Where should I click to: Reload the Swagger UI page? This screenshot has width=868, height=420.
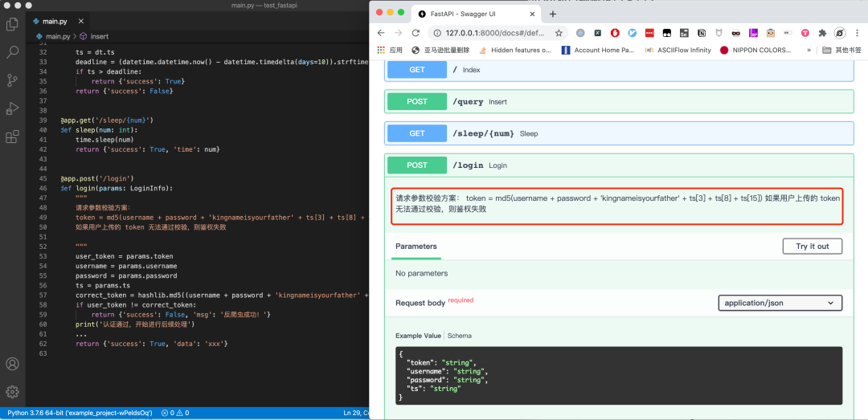pyautogui.click(x=416, y=33)
